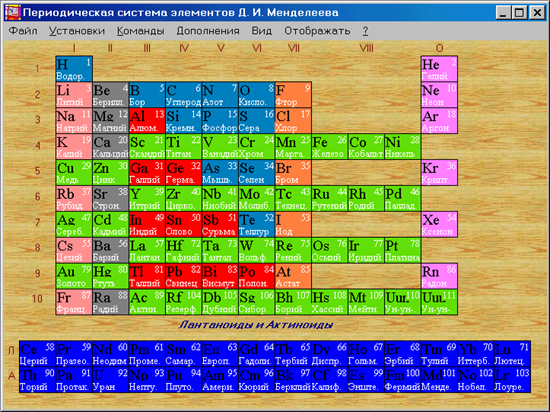Screen dimensions: 550x412
Task: Click the Carbon (C) element cell
Action: pyautogui.click(x=183, y=95)
